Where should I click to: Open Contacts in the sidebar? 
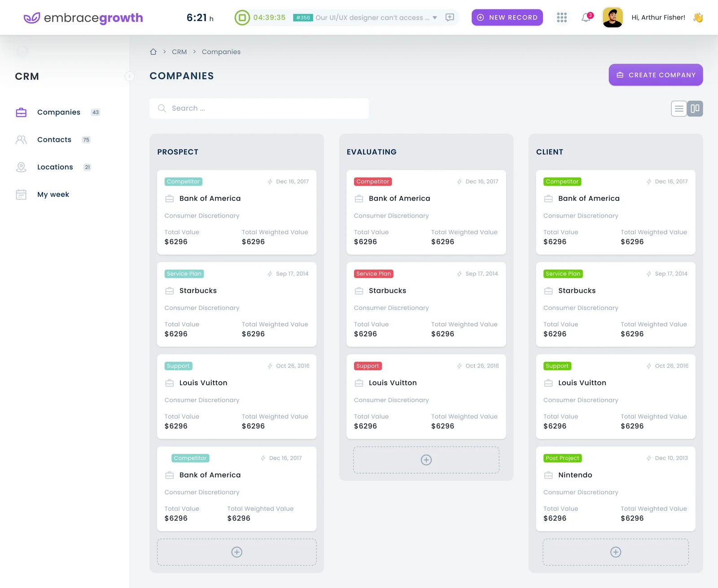click(54, 140)
